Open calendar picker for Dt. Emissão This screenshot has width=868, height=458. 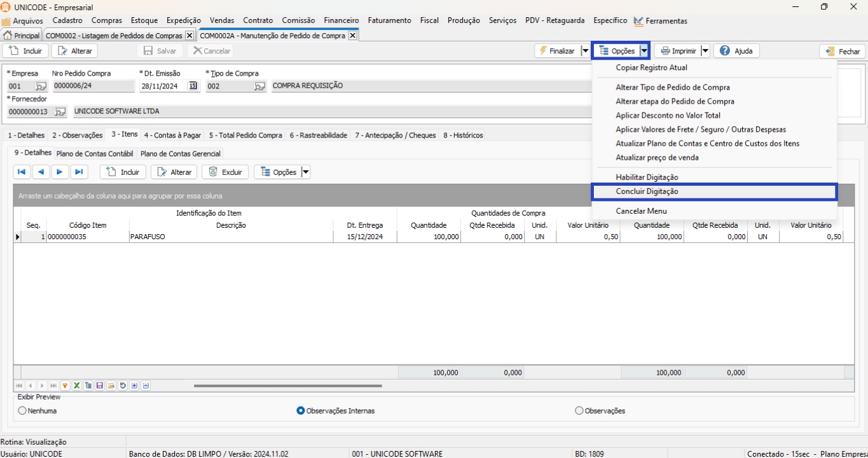(x=193, y=86)
